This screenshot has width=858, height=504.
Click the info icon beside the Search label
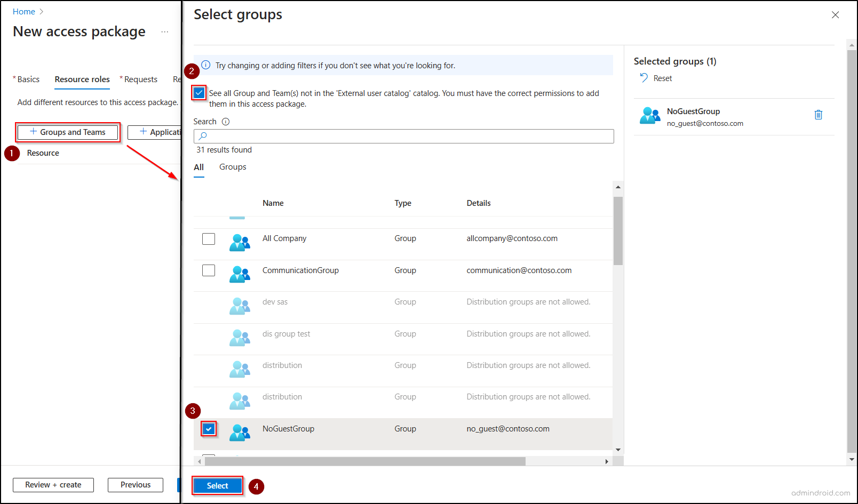click(x=226, y=121)
